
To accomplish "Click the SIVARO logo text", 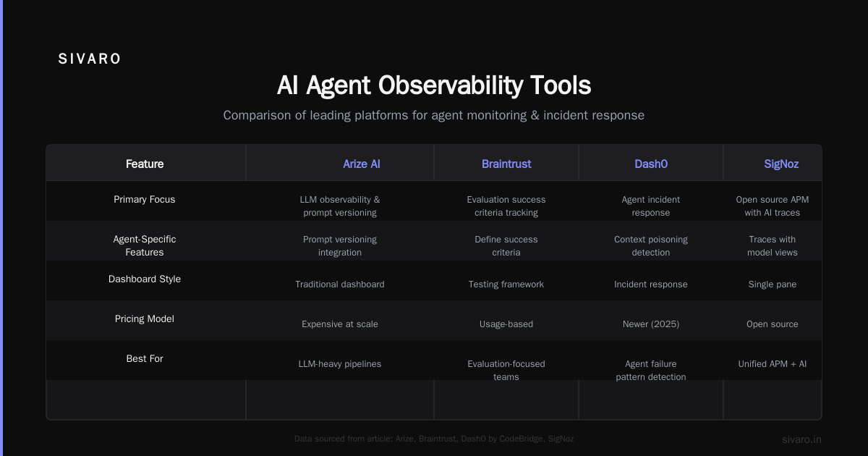I will click(x=90, y=59).
